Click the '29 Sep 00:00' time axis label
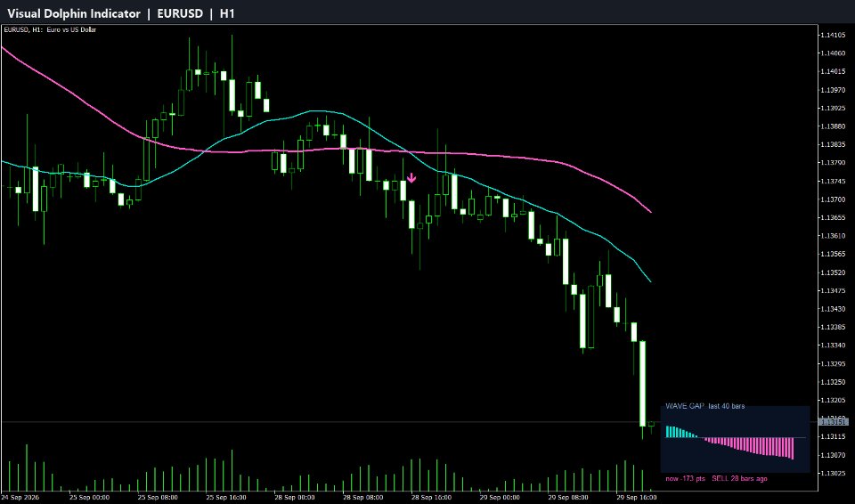The height and width of the screenshot is (504, 855). [x=500, y=498]
